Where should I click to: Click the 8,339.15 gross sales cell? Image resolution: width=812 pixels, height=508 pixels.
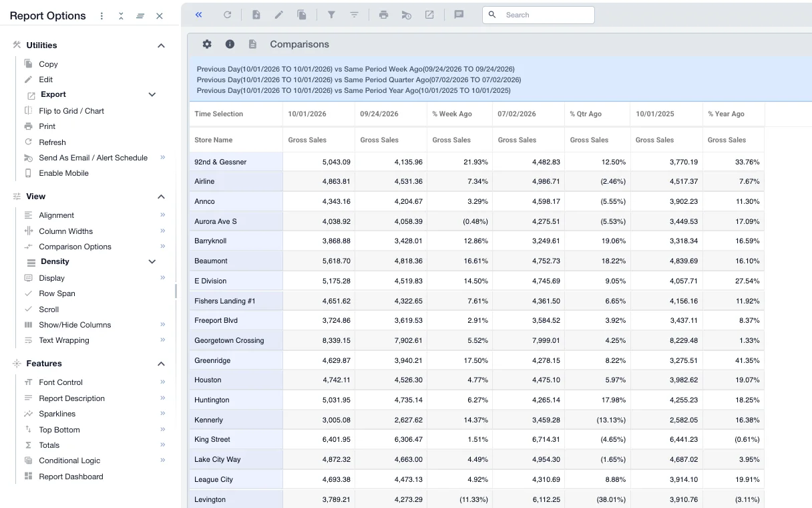click(x=319, y=340)
